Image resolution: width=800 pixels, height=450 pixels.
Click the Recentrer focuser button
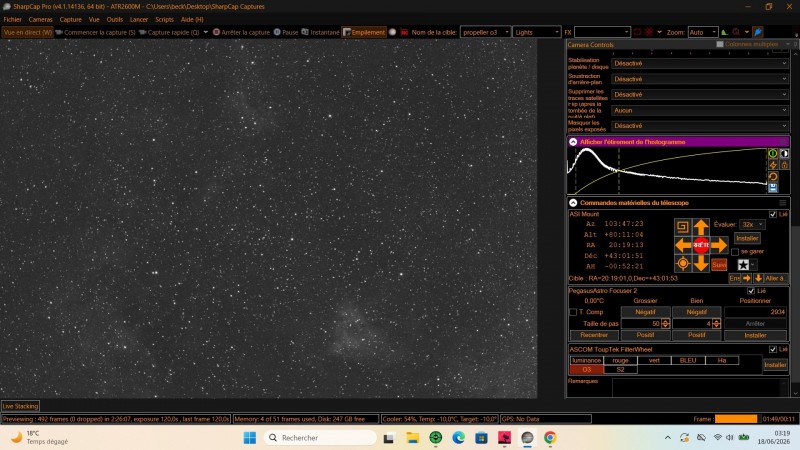click(594, 335)
